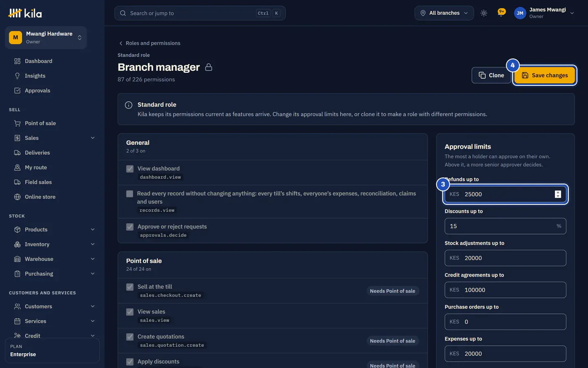Toggle the Sell at the till checkbox

tap(130, 287)
